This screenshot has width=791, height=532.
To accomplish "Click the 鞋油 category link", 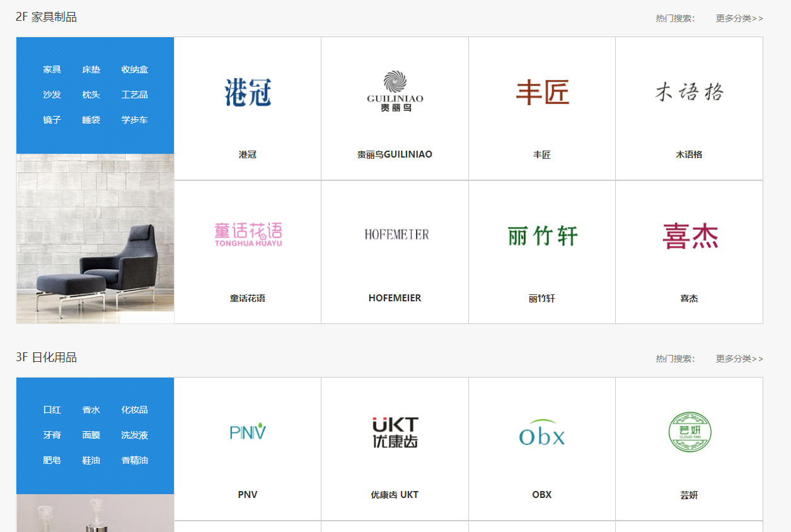I will 91,460.
